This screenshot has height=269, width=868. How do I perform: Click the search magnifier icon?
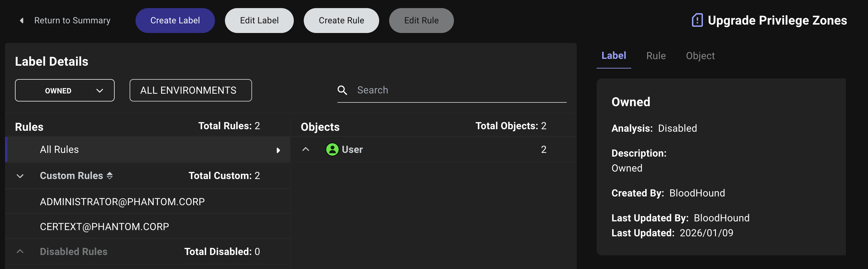342,90
